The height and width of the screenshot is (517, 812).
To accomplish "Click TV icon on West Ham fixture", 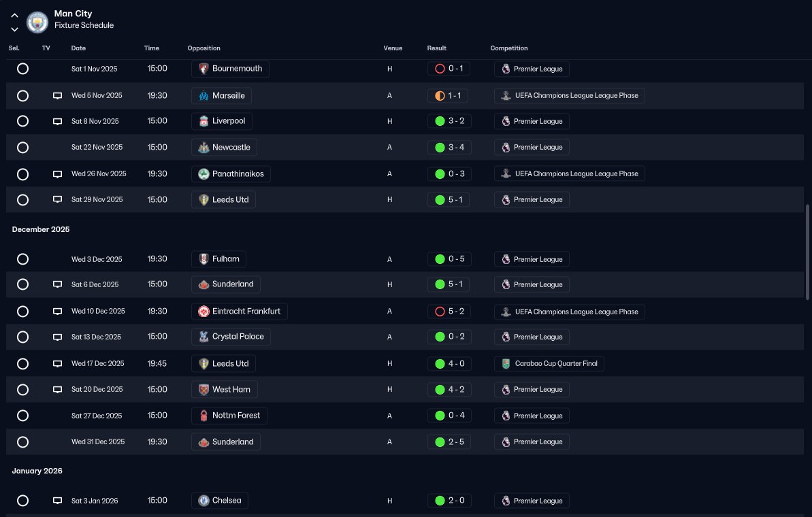I will (57, 390).
